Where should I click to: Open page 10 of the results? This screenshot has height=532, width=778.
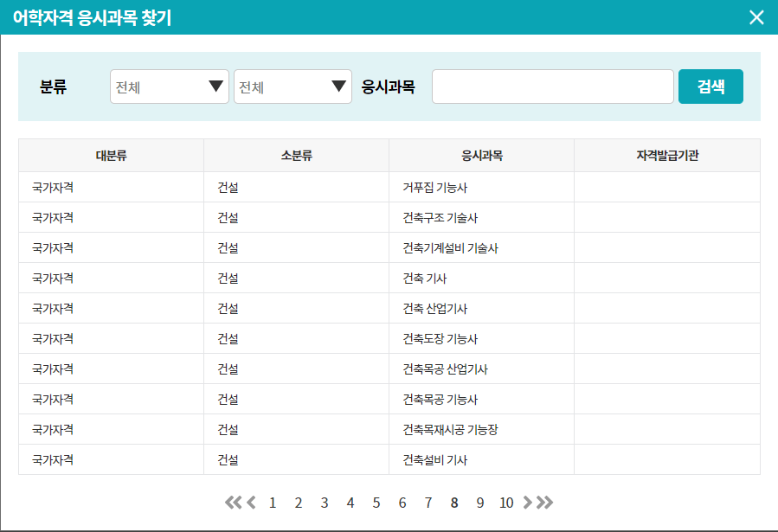(x=506, y=503)
